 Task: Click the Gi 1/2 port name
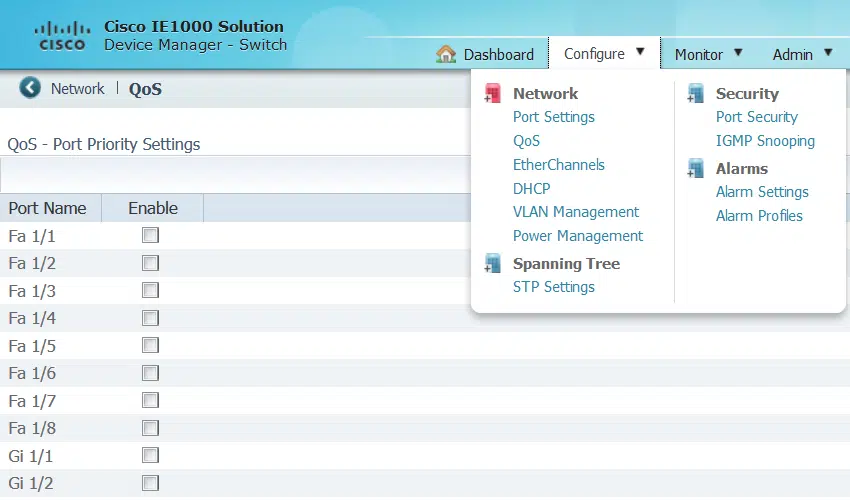click(30, 483)
